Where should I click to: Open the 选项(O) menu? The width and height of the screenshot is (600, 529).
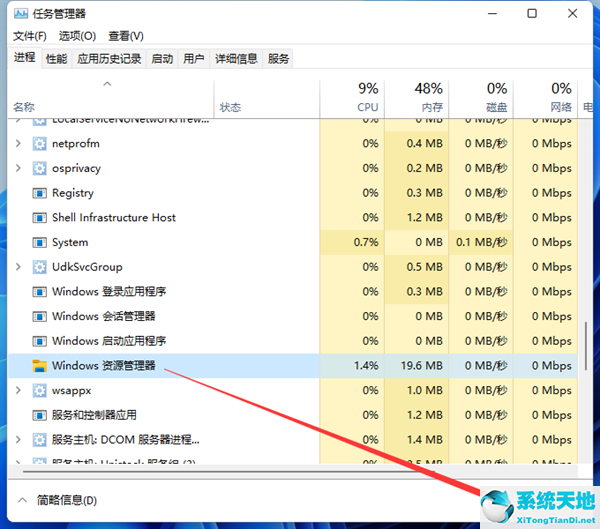[77, 36]
